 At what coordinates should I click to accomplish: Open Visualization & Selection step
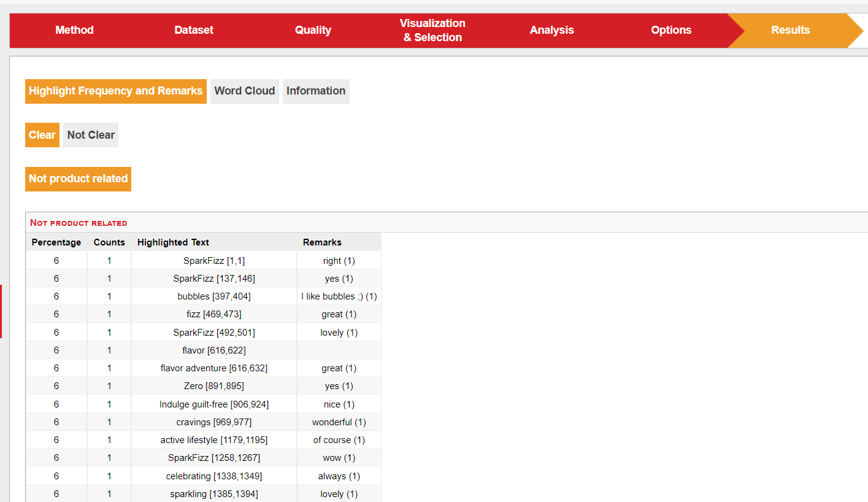[432, 30]
